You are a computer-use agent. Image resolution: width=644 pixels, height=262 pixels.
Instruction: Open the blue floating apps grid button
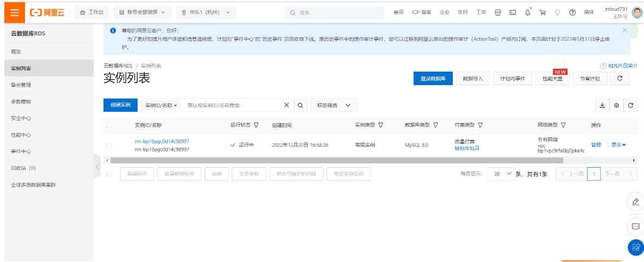click(x=636, y=247)
